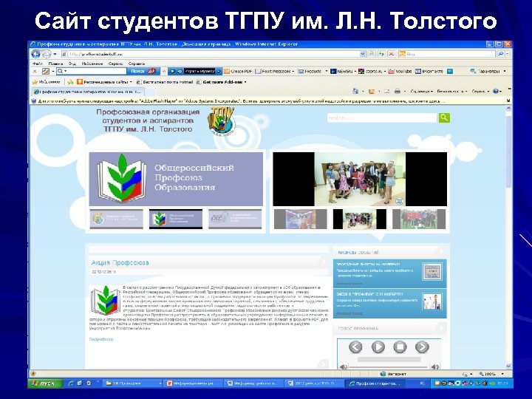Screen dimensions: 532x399
Task: Click the green search button on the website
Action: point(444,117)
